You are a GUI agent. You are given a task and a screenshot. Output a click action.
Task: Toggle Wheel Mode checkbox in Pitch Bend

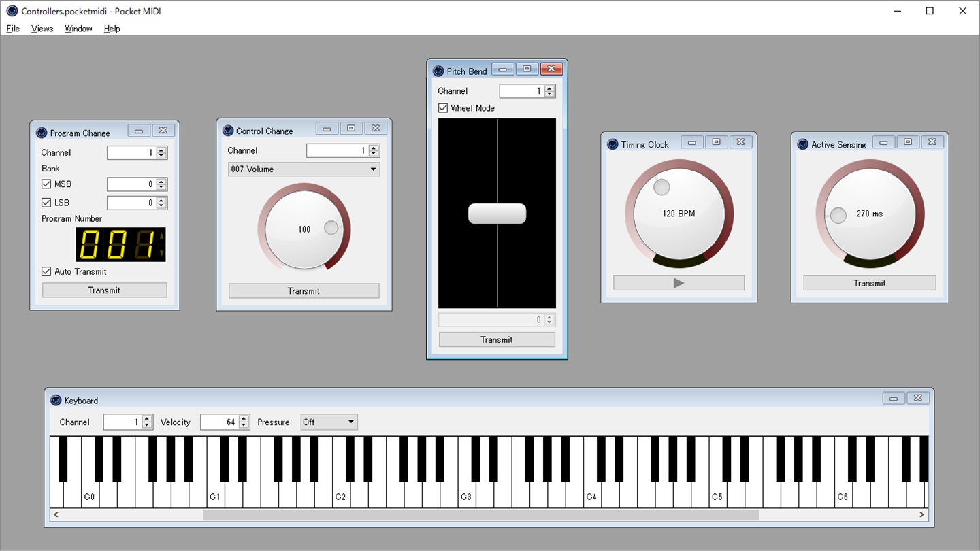pyautogui.click(x=443, y=108)
